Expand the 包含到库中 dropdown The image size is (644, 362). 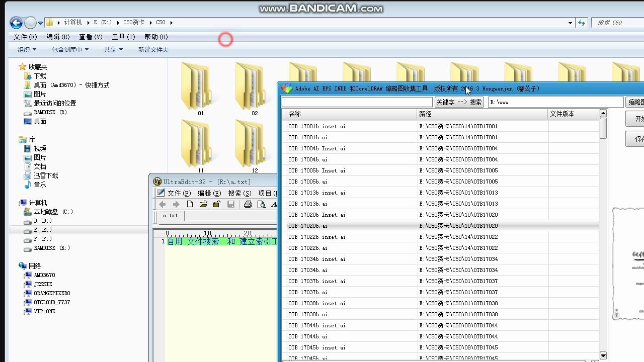[x=70, y=49]
